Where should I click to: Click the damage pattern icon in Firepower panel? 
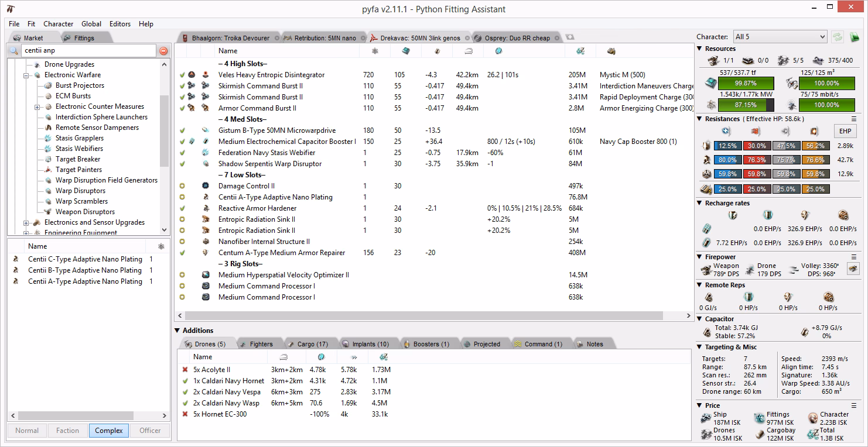coord(853,269)
